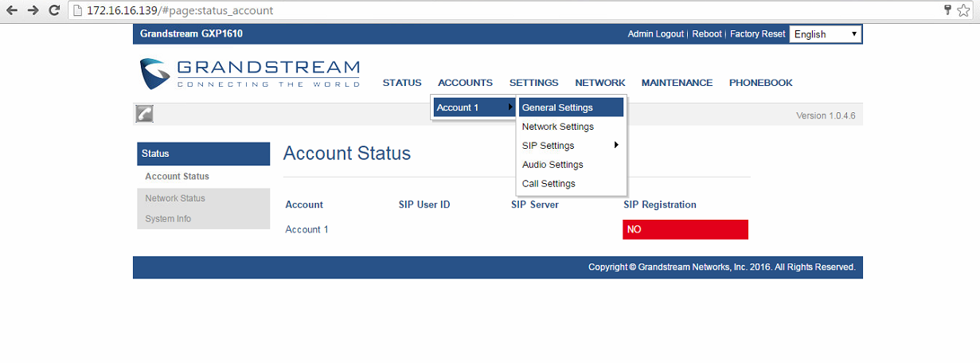
Task: Open the MAINTENANCE top menu
Action: (x=677, y=83)
